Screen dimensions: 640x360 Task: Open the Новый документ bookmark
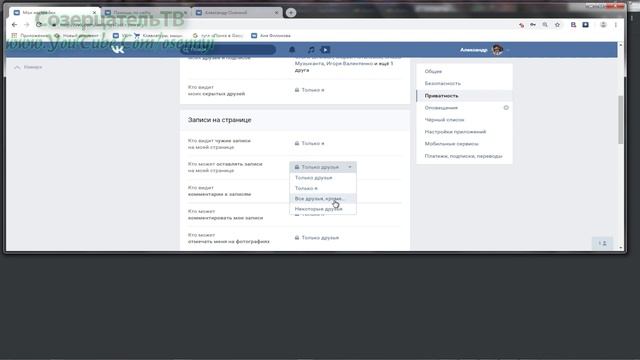tap(77, 36)
